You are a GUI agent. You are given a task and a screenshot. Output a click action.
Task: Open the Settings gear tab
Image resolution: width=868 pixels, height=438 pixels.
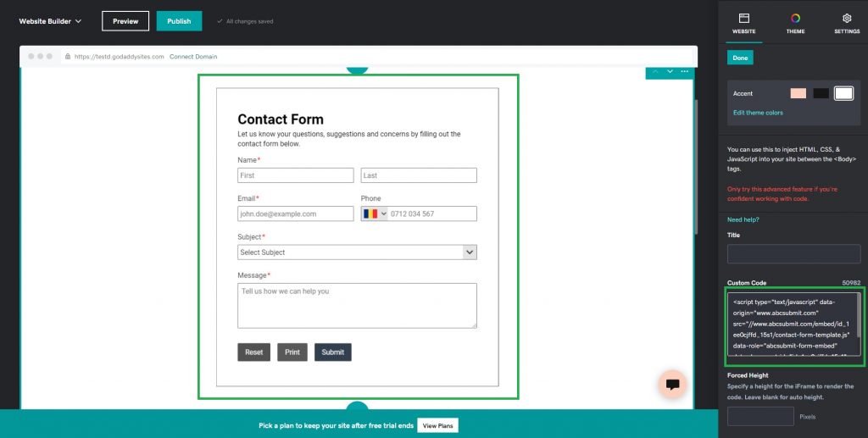coord(846,23)
